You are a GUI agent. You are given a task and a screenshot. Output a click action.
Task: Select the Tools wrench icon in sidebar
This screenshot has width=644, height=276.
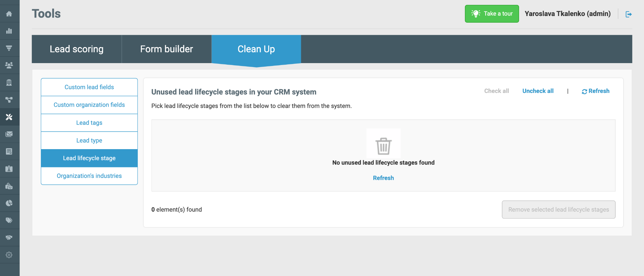[9, 117]
